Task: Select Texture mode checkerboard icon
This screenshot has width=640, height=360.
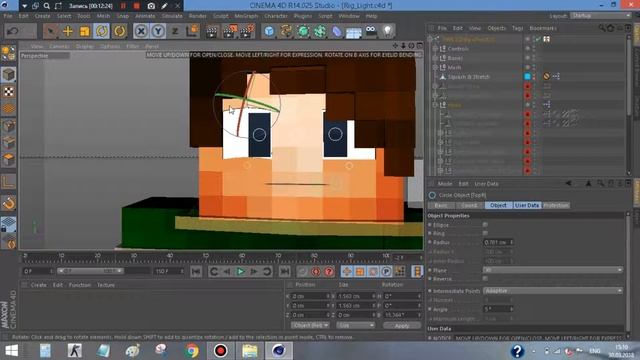Action: coord(9,91)
